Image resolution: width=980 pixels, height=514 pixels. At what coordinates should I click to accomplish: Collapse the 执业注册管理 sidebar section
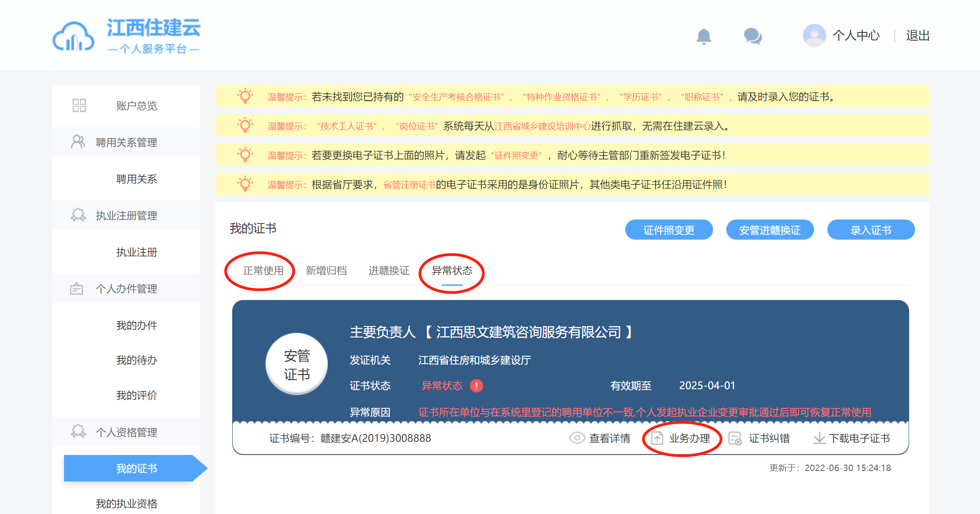click(126, 215)
